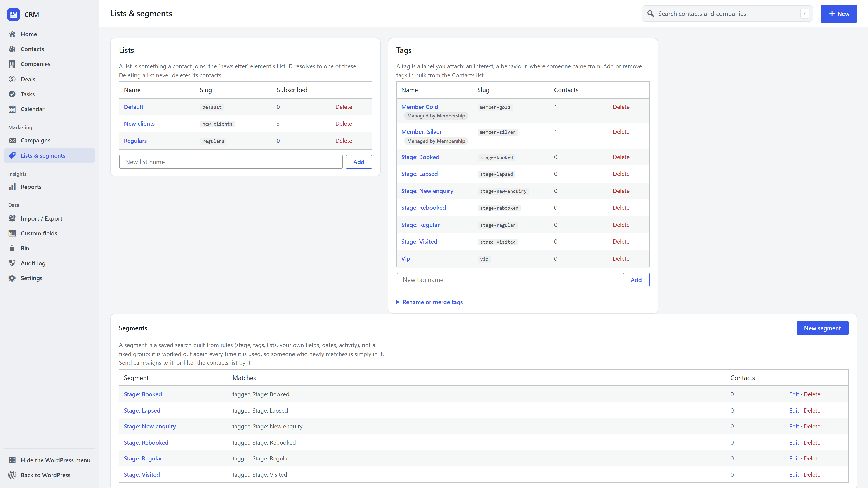The image size is (868, 488).
Task: Edit the Stage: Booked segment
Action: (x=794, y=394)
